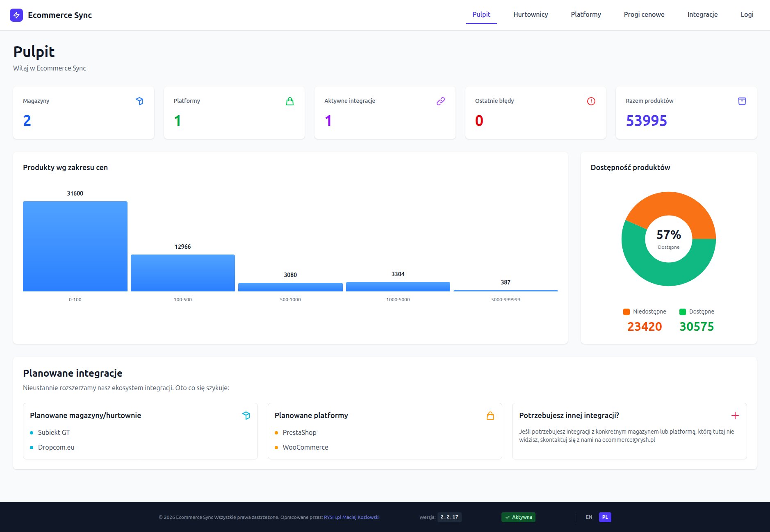Open the Hurtownicy tab
The height and width of the screenshot is (532, 770).
pos(530,14)
